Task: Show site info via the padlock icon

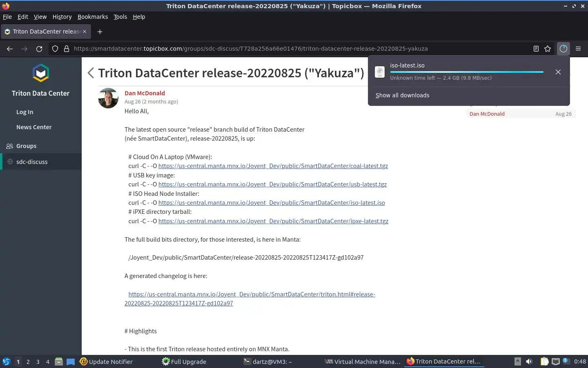Action: coord(67,49)
